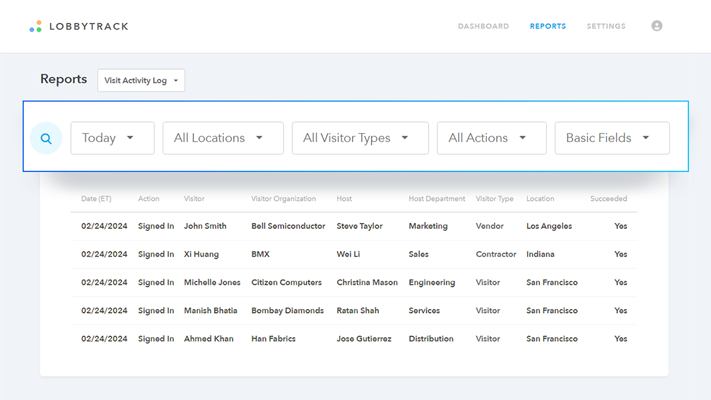Go to the Dashboard tab
Image resolution: width=711 pixels, height=400 pixels.
coord(483,26)
